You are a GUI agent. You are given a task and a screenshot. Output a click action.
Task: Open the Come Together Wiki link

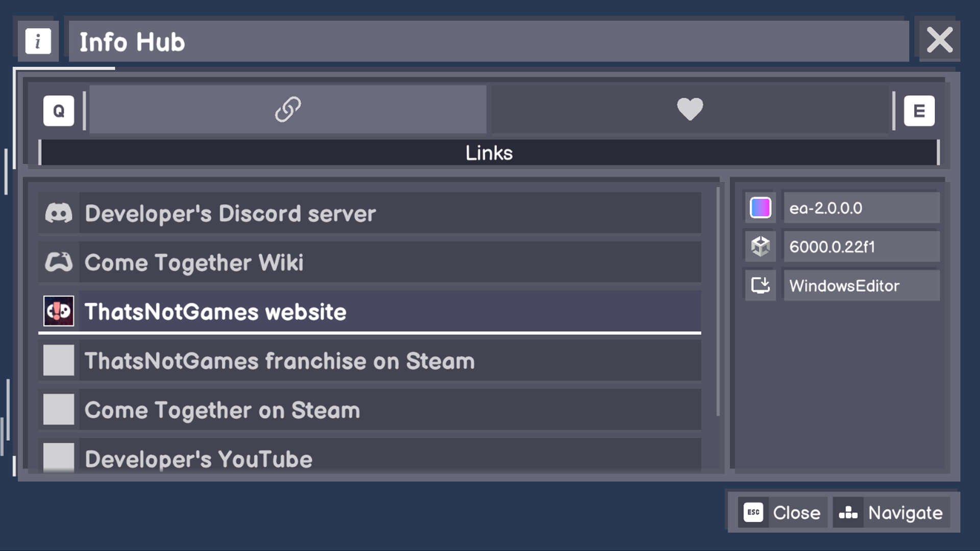(369, 263)
